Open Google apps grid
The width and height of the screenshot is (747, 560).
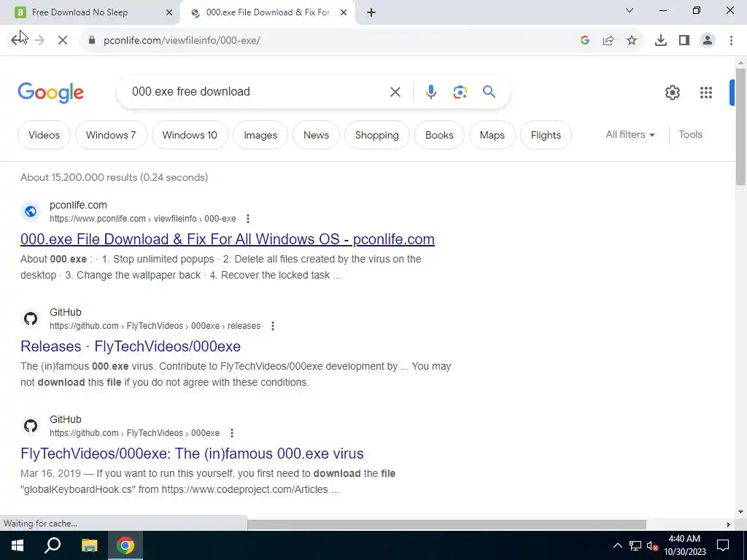click(706, 93)
